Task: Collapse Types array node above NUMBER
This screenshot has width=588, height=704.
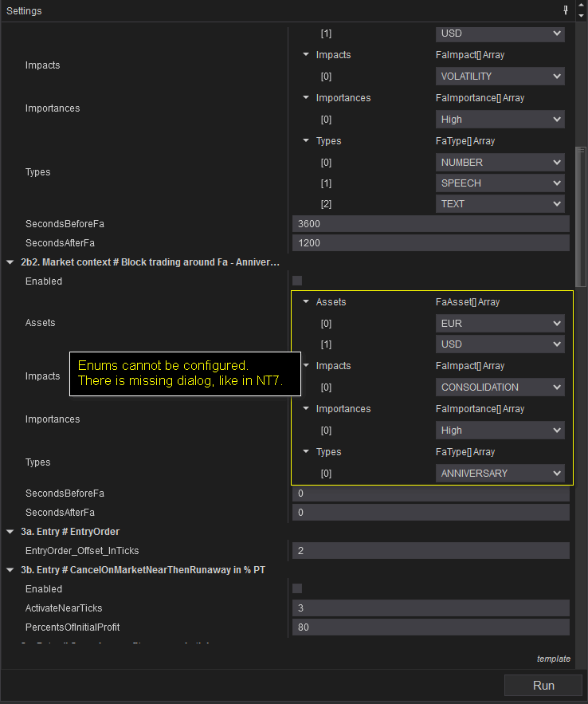Action: pos(306,140)
